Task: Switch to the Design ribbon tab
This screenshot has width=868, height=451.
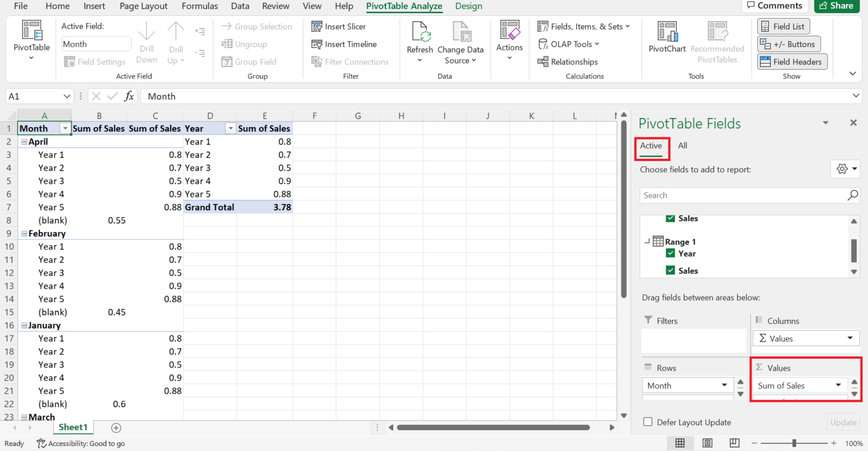Action: pos(468,6)
